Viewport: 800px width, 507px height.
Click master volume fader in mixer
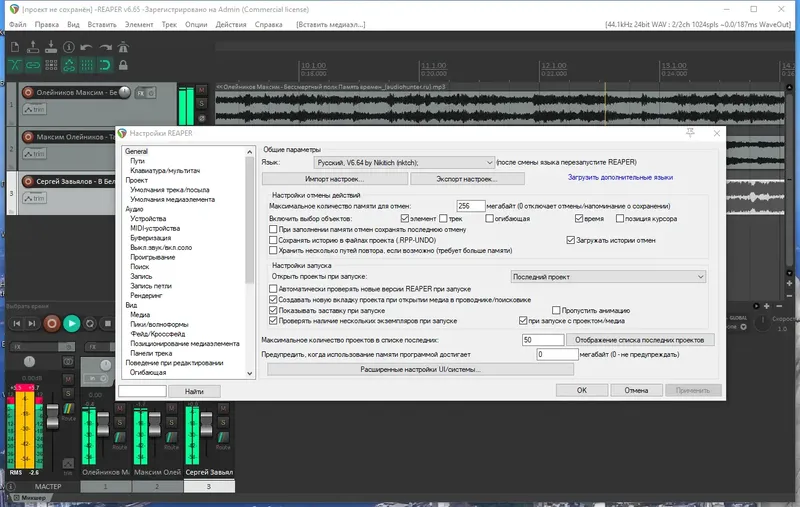[53, 417]
